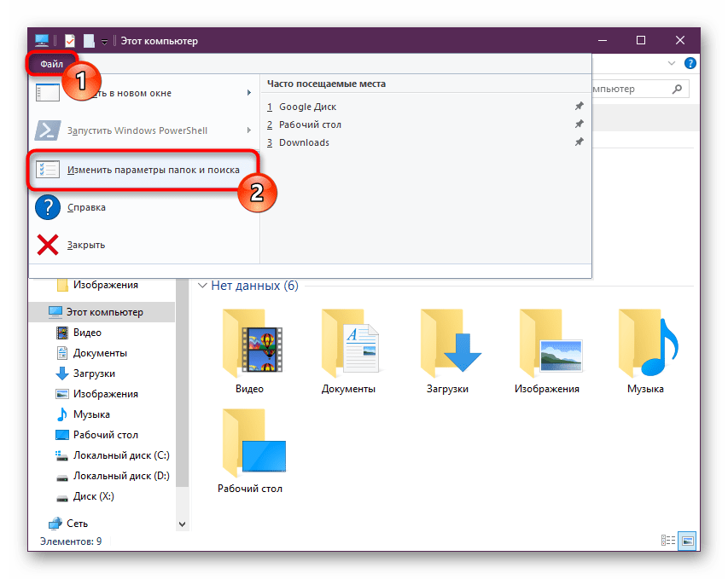Click the navigation pane vertical scrollbar
Screen dimensions: 728x579
(182, 409)
